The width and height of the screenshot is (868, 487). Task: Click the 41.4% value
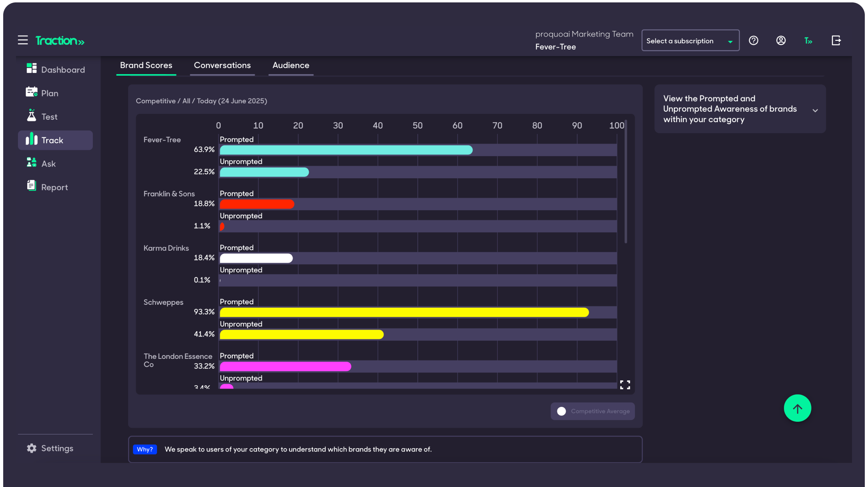coord(204,334)
